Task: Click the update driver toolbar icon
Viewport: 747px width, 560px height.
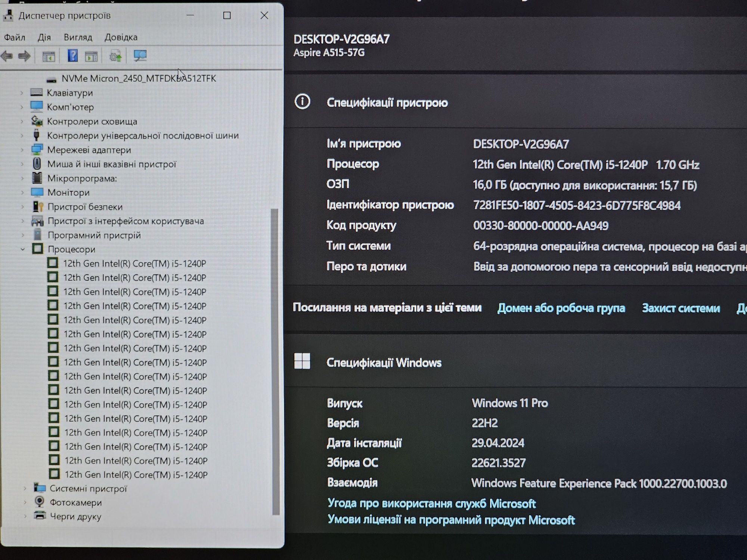Action: point(115,56)
